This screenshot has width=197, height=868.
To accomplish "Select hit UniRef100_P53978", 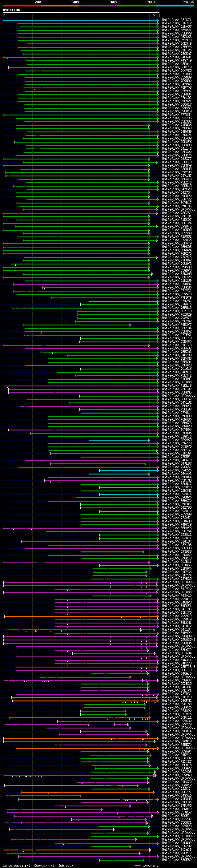I will (x=176, y=40).
